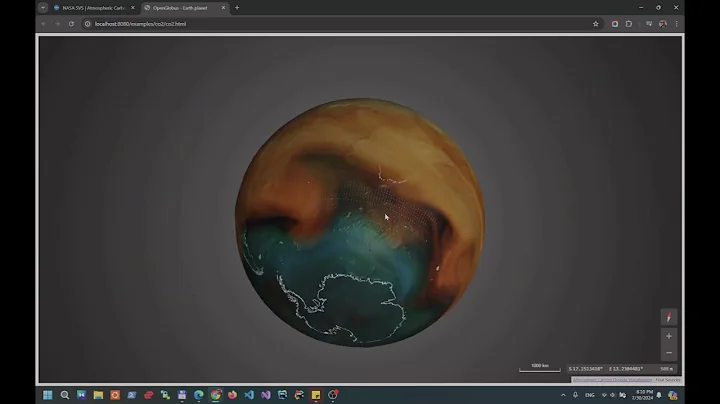Reload the co2.html page
The height and width of the screenshot is (404, 720).
pos(71,24)
